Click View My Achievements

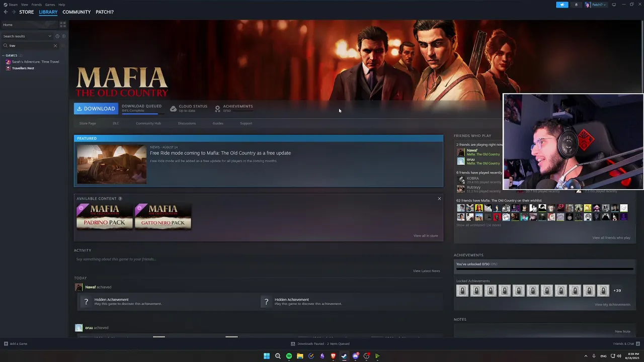[x=612, y=305]
